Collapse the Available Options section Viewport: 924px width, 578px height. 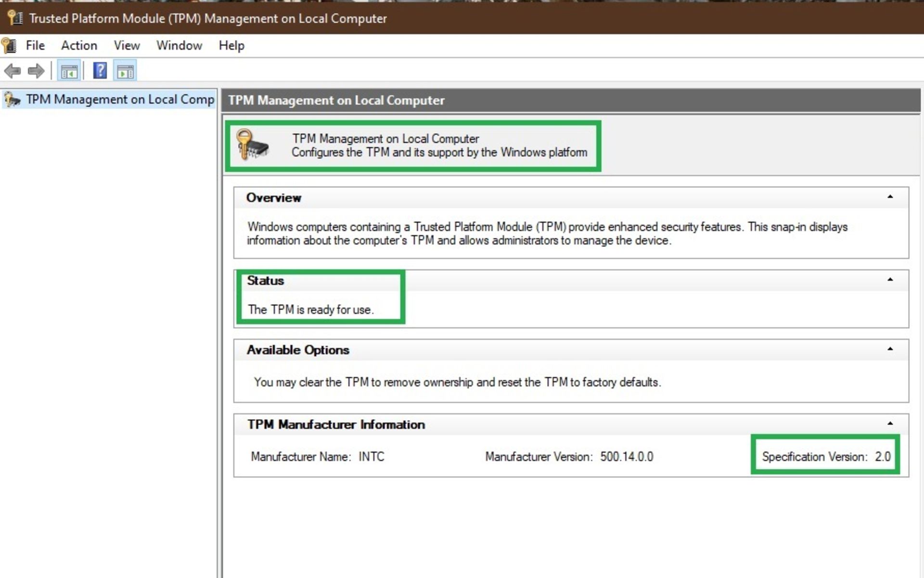coord(890,349)
